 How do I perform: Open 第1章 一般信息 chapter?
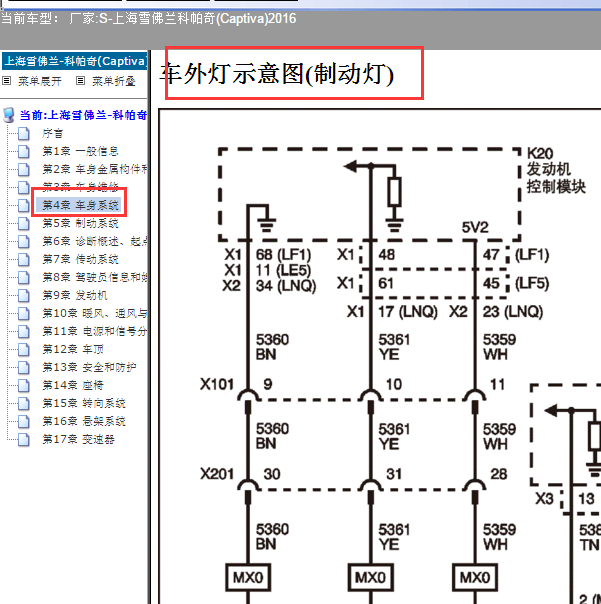click(80, 151)
